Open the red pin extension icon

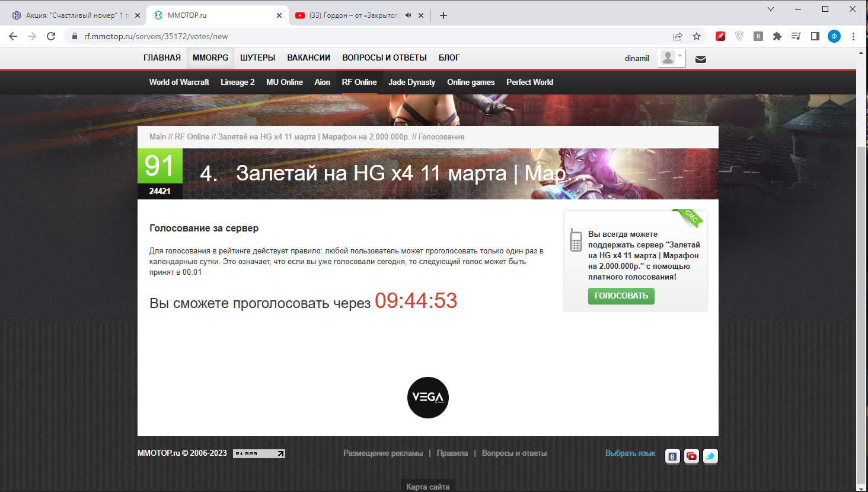(x=720, y=36)
